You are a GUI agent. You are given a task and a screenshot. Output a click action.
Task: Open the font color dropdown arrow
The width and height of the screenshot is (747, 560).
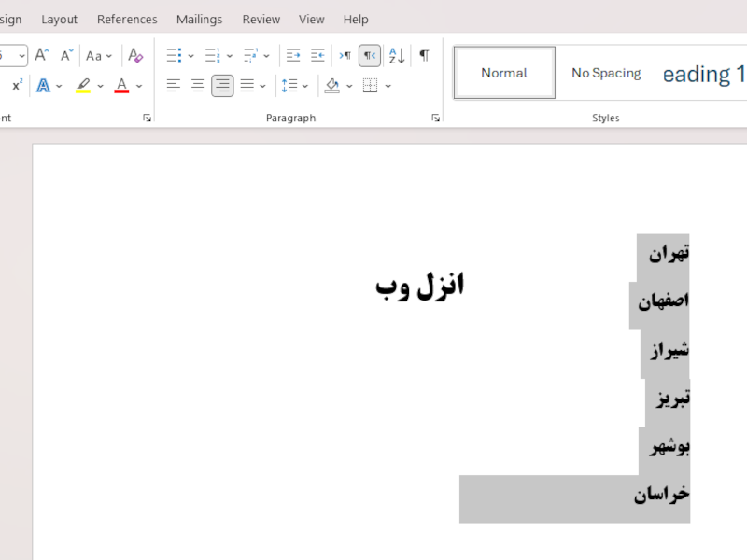(139, 86)
